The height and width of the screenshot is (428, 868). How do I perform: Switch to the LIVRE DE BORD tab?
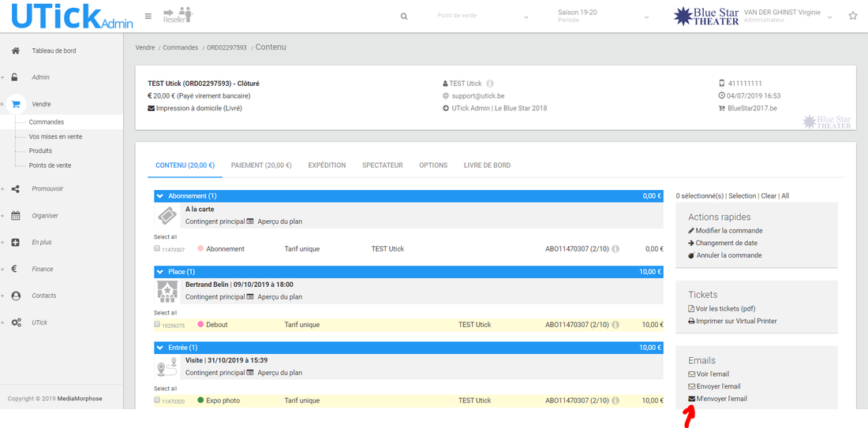pyautogui.click(x=487, y=166)
